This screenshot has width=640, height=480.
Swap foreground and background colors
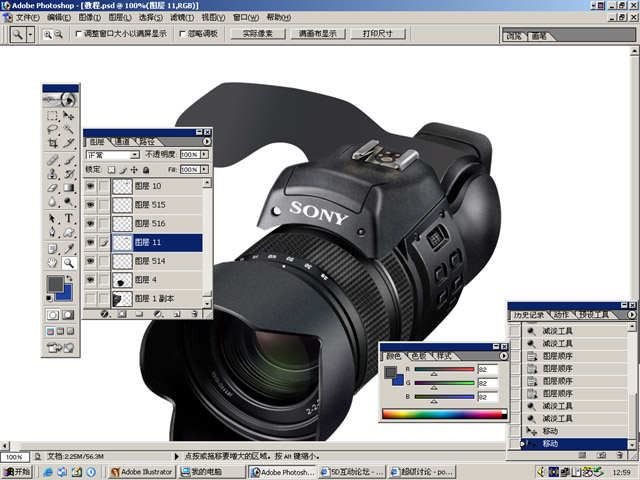69,279
